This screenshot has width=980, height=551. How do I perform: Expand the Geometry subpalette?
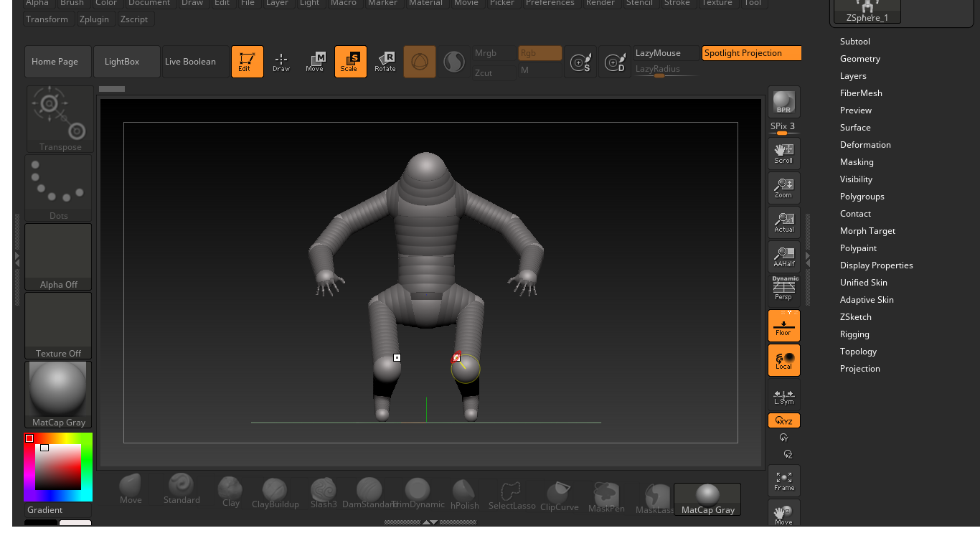[859, 59]
